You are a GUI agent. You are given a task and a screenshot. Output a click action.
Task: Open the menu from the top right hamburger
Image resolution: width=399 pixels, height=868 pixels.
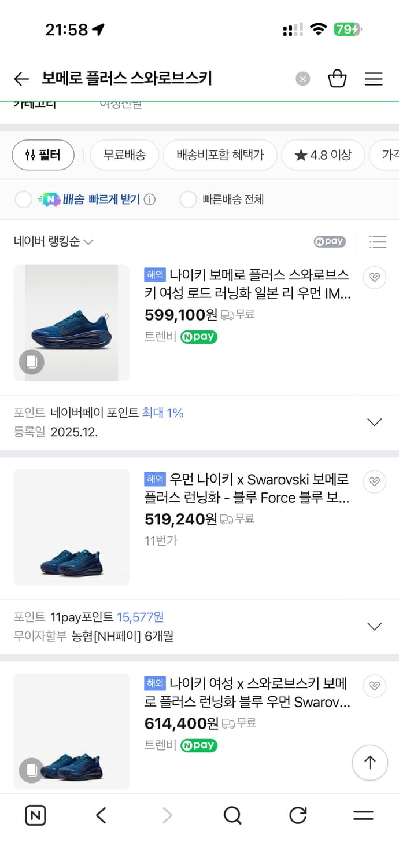[374, 78]
